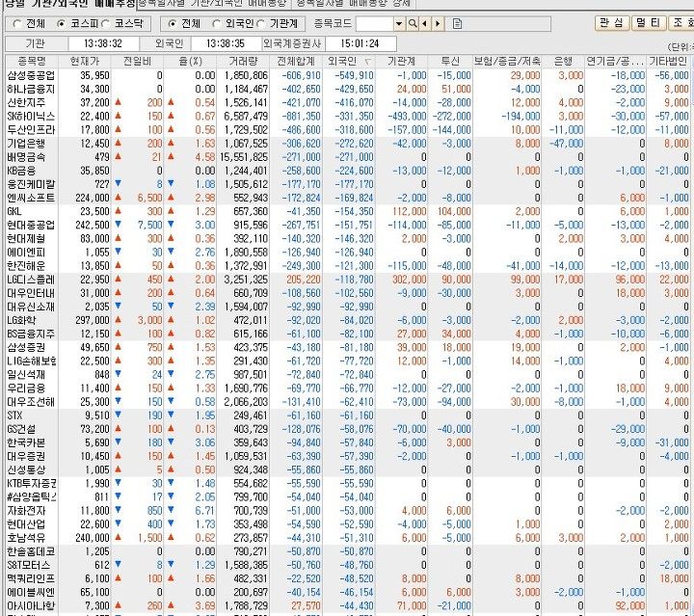Select the 대우증권 row name
This screenshot has height=616, width=694.
26,456
